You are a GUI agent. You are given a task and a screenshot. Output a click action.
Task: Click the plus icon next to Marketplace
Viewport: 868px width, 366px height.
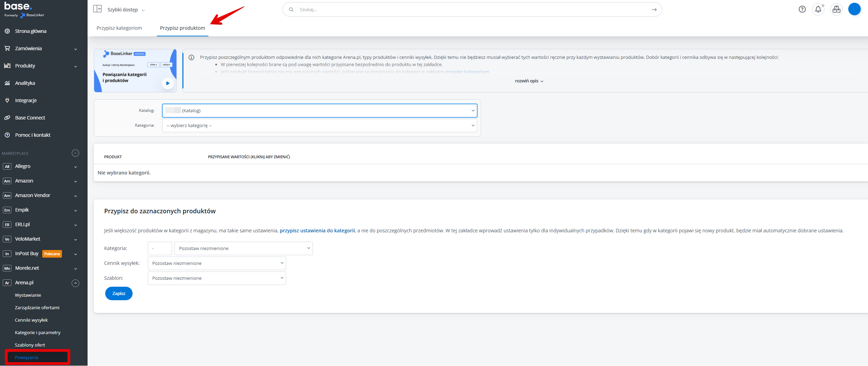click(x=75, y=153)
